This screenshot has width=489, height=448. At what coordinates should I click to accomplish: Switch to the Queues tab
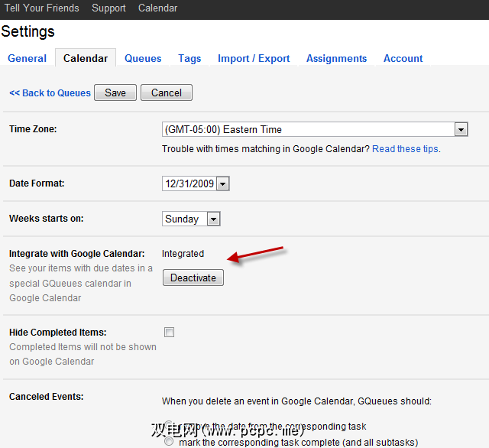click(143, 58)
